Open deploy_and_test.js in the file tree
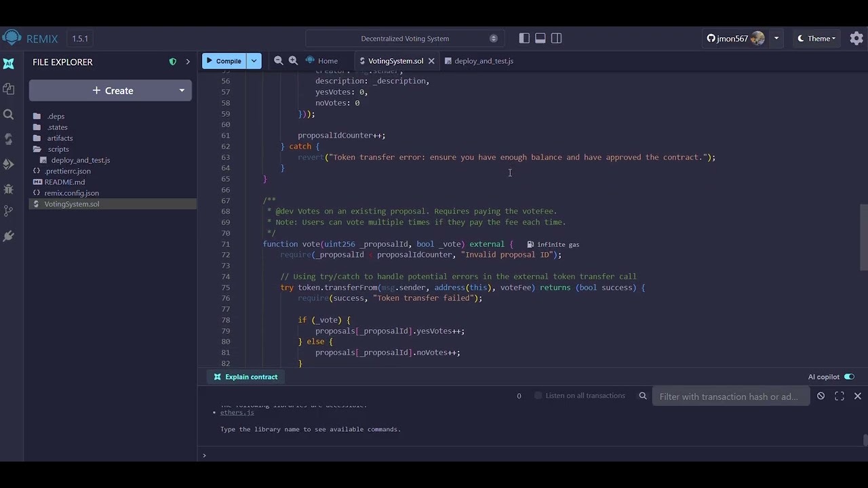This screenshot has height=488, width=868. (x=80, y=160)
